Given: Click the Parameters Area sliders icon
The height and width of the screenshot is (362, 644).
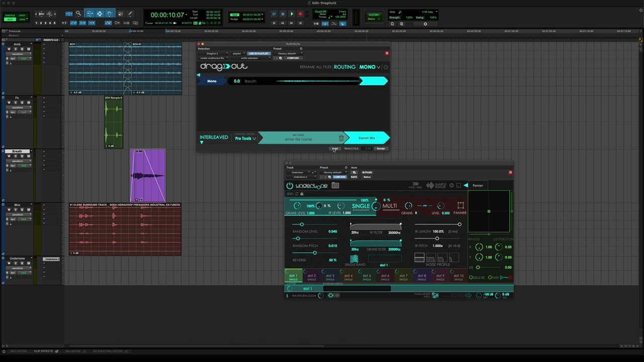Looking at the screenshot, I should pyautogui.click(x=435, y=296).
